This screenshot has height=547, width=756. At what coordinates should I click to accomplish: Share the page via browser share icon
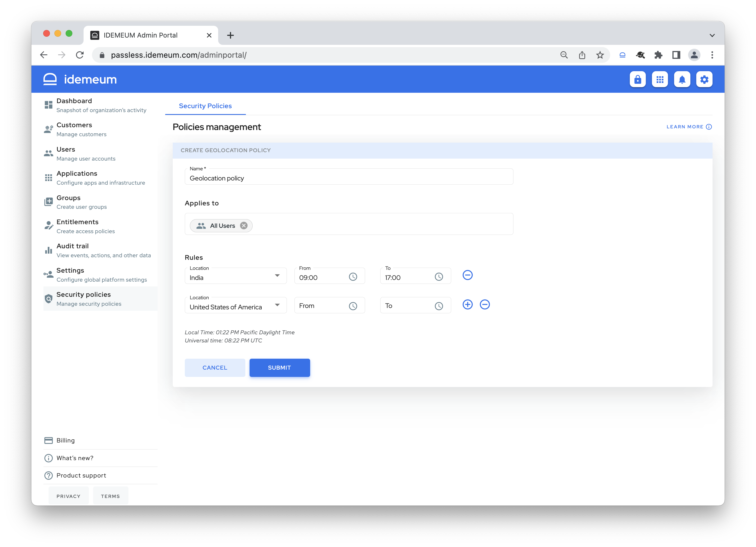click(x=582, y=55)
